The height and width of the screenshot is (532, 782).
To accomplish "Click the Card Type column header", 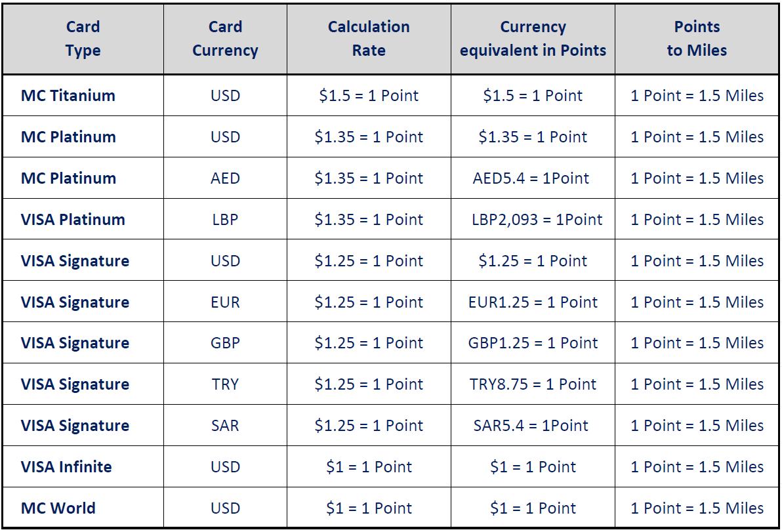I will tap(83, 39).
